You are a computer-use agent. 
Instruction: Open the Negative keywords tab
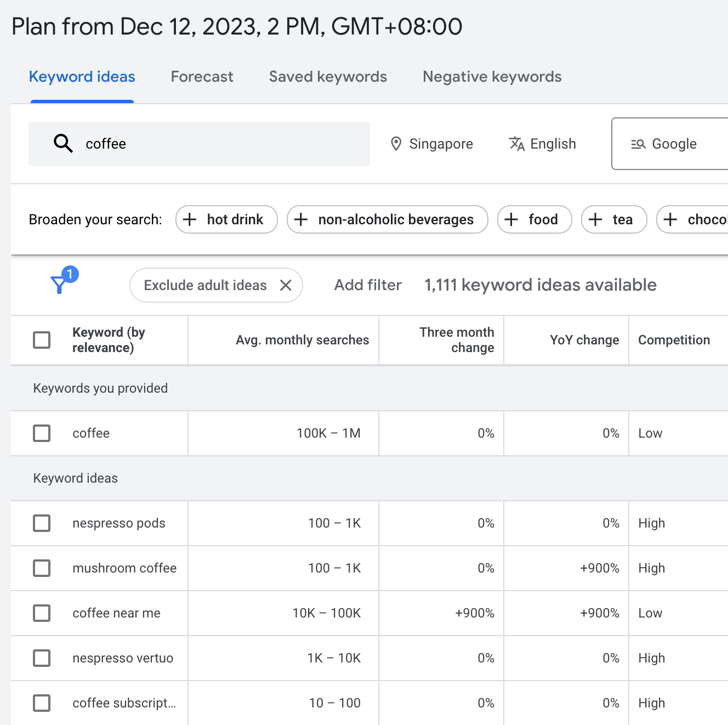pyautogui.click(x=491, y=77)
